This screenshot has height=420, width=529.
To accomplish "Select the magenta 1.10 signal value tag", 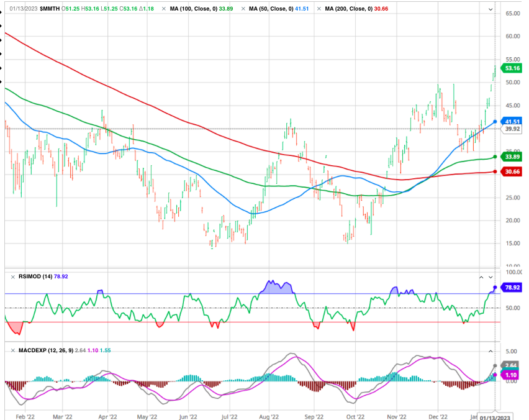I will coord(511,375).
